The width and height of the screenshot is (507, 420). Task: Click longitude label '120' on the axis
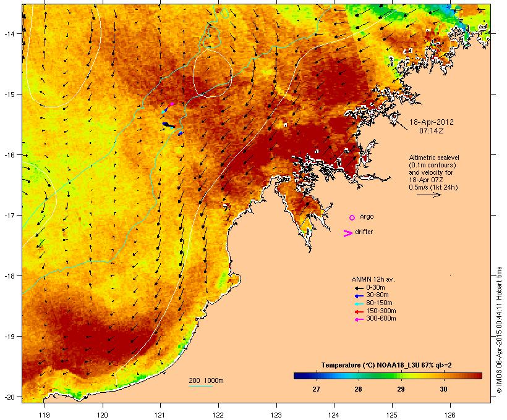coord(103,414)
